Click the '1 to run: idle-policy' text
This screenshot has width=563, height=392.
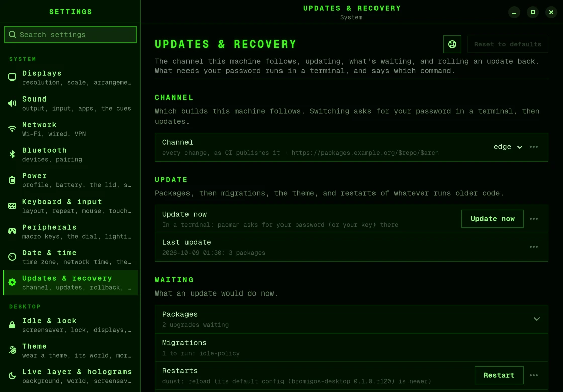click(201, 353)
